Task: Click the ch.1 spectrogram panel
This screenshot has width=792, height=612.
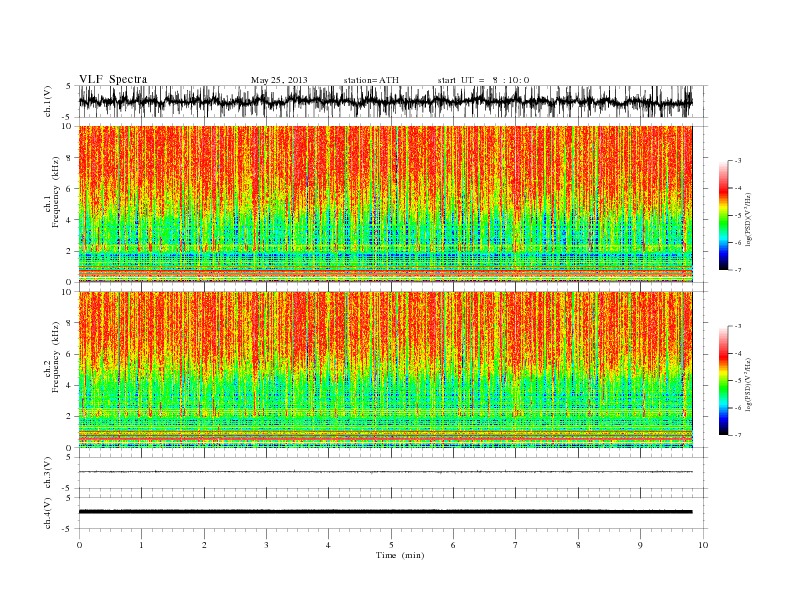Action: pos(385,204)
